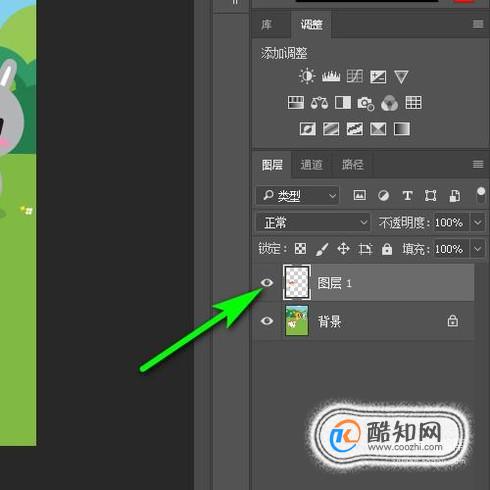The height and width of the screenshot is (490, 490).
Task: Click the lock icon on 背景 layer
Action: coord(452,321)
